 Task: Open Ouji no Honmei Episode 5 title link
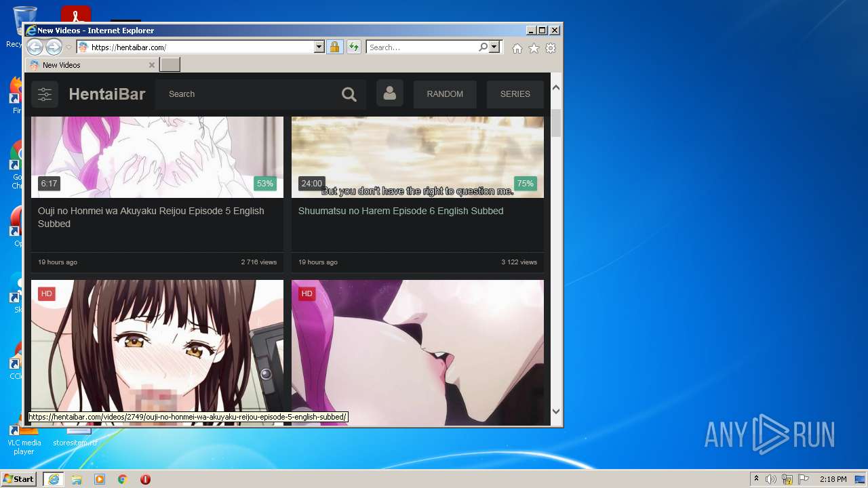(151, 217)
